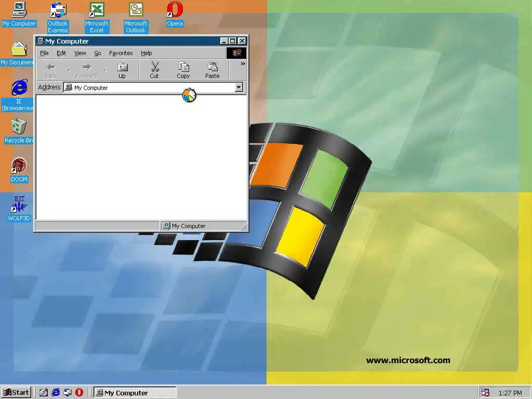Select the My Computer taskbar button
The image size is (532, 399).
click(135, 393)
